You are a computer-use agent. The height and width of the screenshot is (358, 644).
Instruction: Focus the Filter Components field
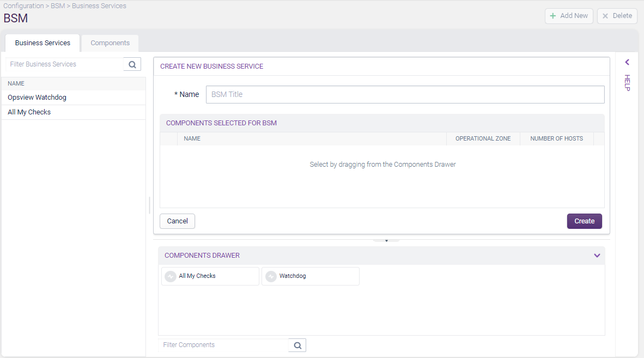pos(223,345)
